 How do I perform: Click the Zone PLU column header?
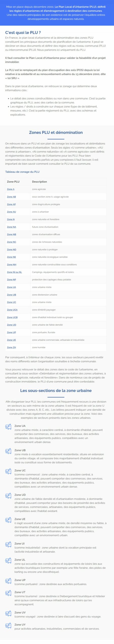(13, 182)
